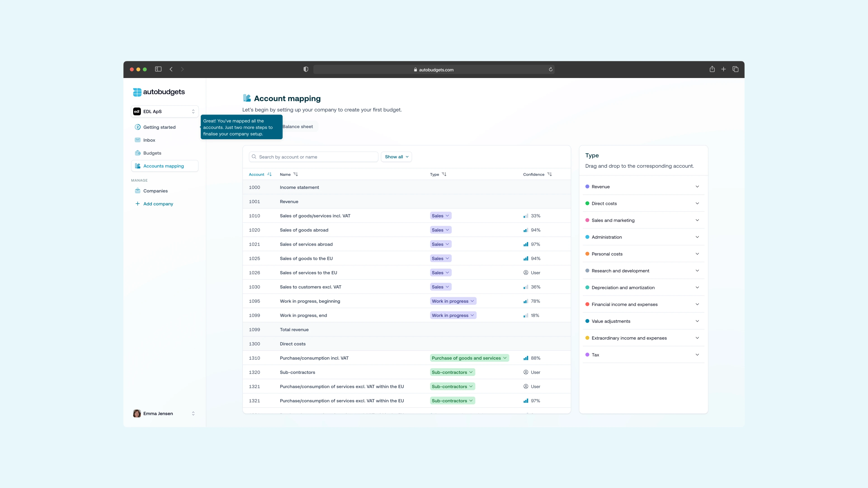Open Budgets in the sidebar

(152, 153)
